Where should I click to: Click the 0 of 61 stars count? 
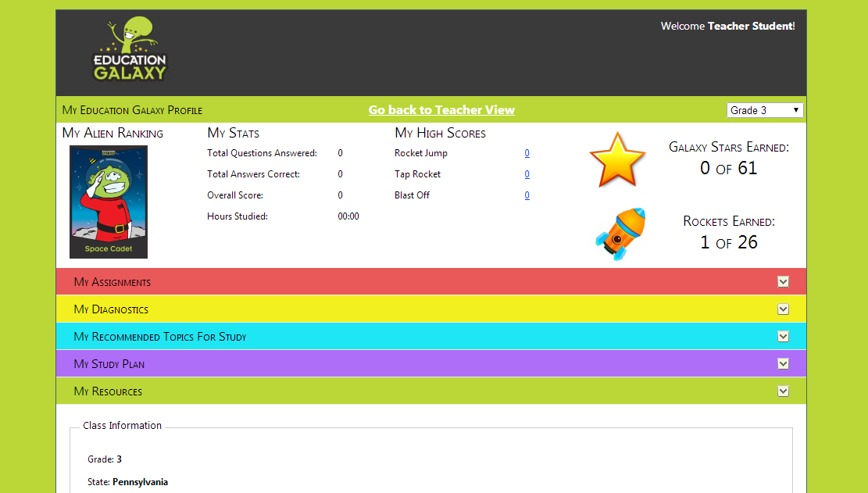[x=728, y=168]
